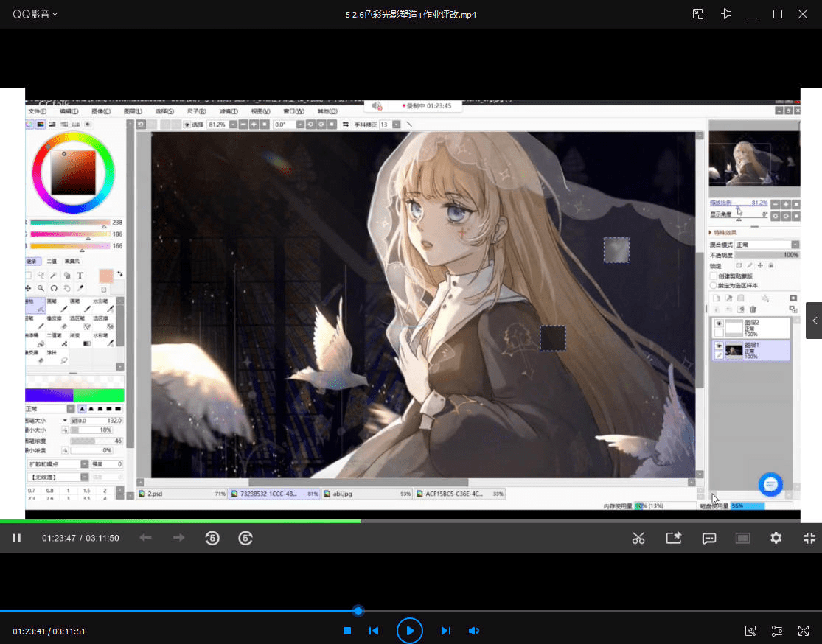Open the 混合模式 正常 dropdown
The height and width of the screenshot is (644, 822).
pyautogui.click(x=767, y=245)
